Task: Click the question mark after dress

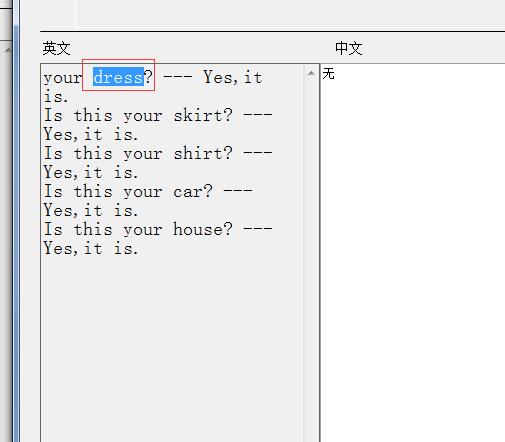Action: (148, 77)
